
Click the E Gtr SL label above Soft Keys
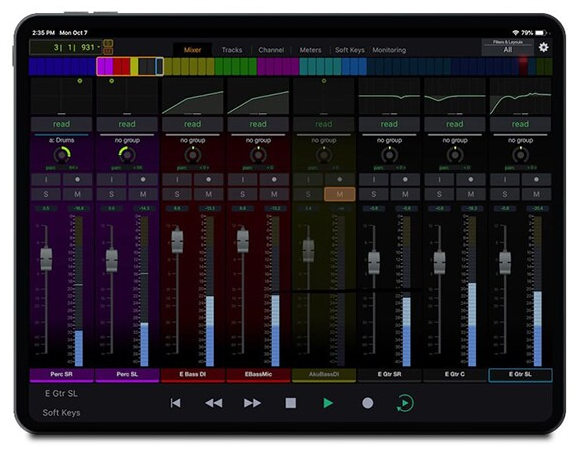pos(61,393)
